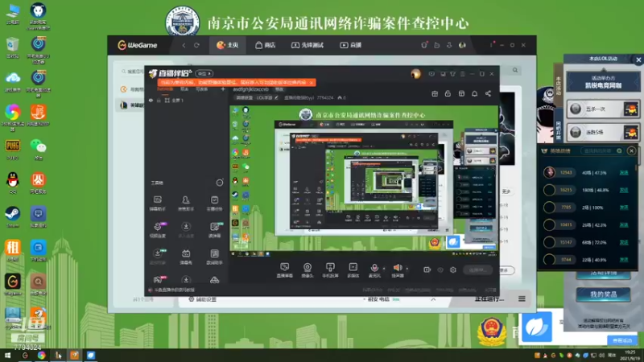The width and height of the screenshot is (644, 362).
Task: Select 连胜5场 activity row
Action: tap(603, 132)
